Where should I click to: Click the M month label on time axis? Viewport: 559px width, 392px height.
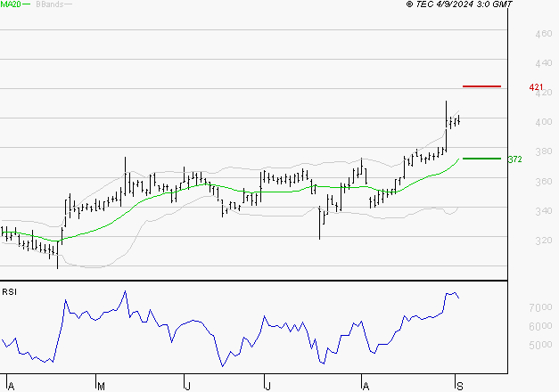click(101, 387)
